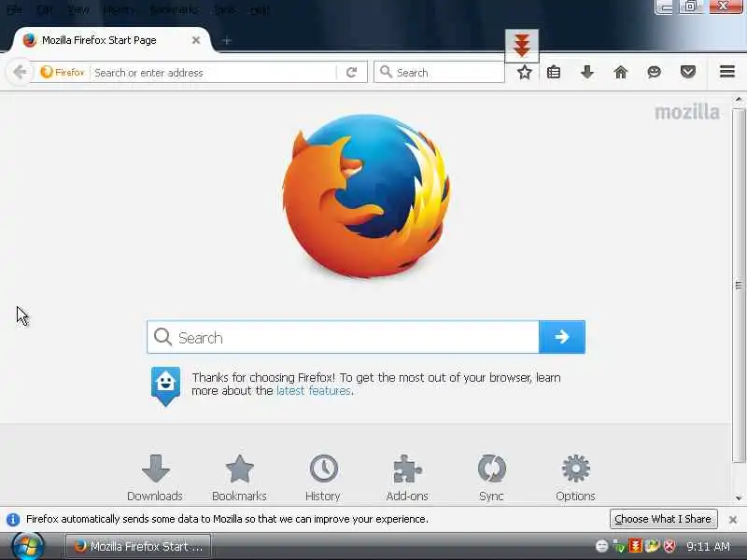This screenshot has height=560, width=747.
Task: Click Mozilla Firefox Start taskbar button
Action: (x=137, y=546)
